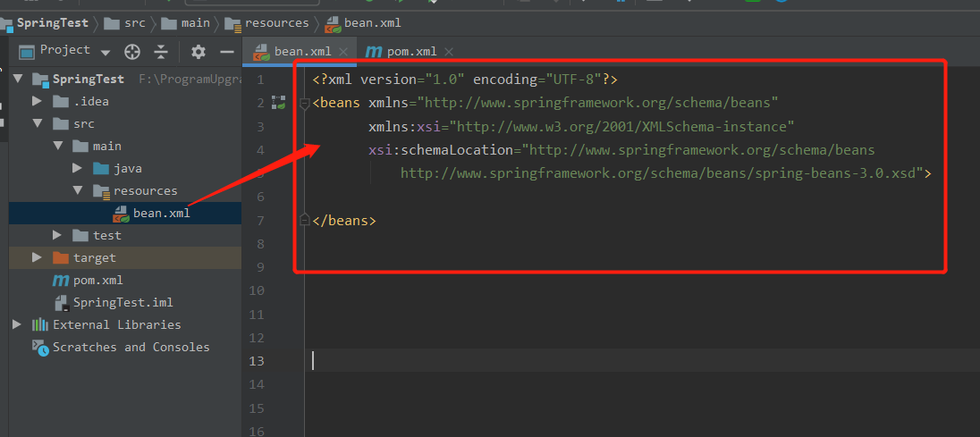Image resolution: width=980 pixels, height=437 pixels.
Task: Hide the Project tool window with the minus icon
Action: (227, 52)
